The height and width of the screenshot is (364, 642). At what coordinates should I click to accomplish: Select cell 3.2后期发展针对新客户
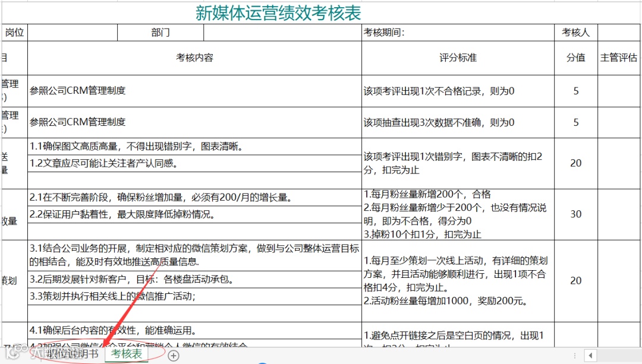(x=194, y=279)
